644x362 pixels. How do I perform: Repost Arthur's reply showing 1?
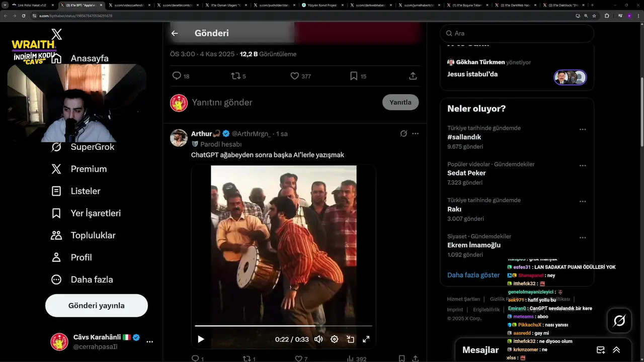(247, 358)
